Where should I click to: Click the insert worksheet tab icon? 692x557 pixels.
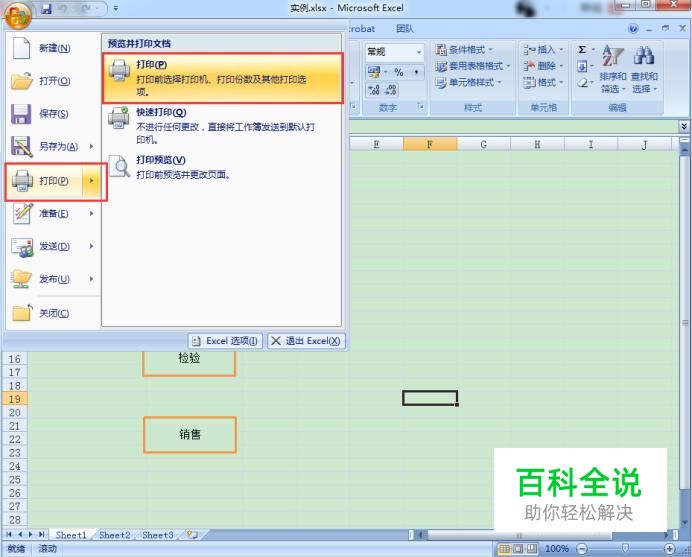pyautogui.click(x=192, y=534)
